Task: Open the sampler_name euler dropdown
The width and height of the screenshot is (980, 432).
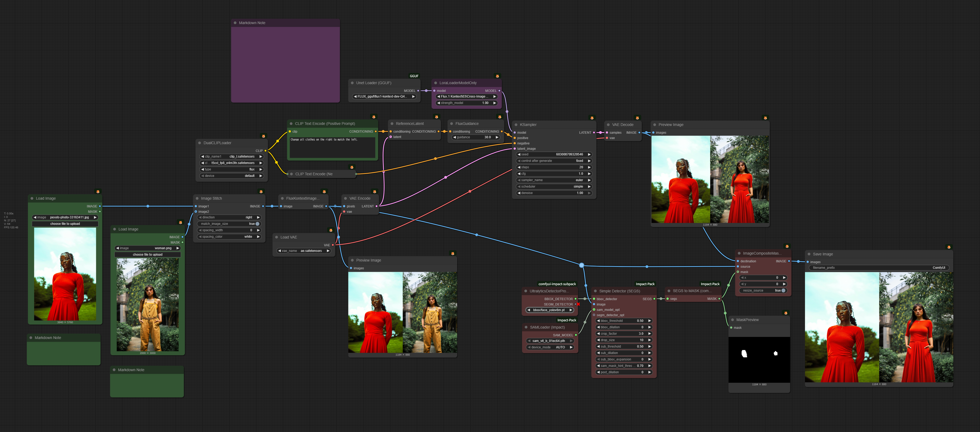Action: [x=554, y=180]
